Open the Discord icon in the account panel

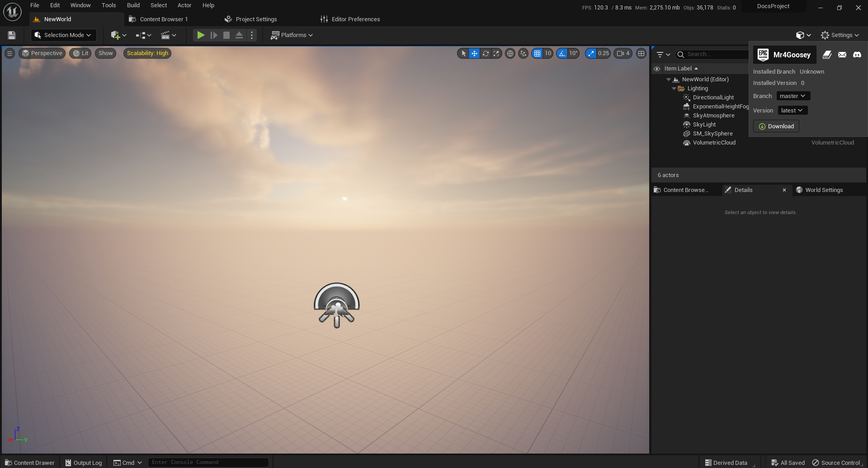coord(857,54)
